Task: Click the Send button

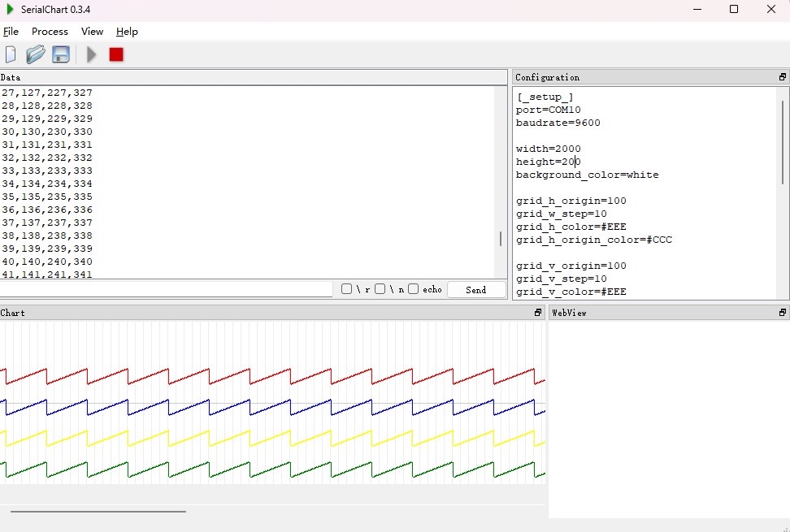Action: [476, 290]
